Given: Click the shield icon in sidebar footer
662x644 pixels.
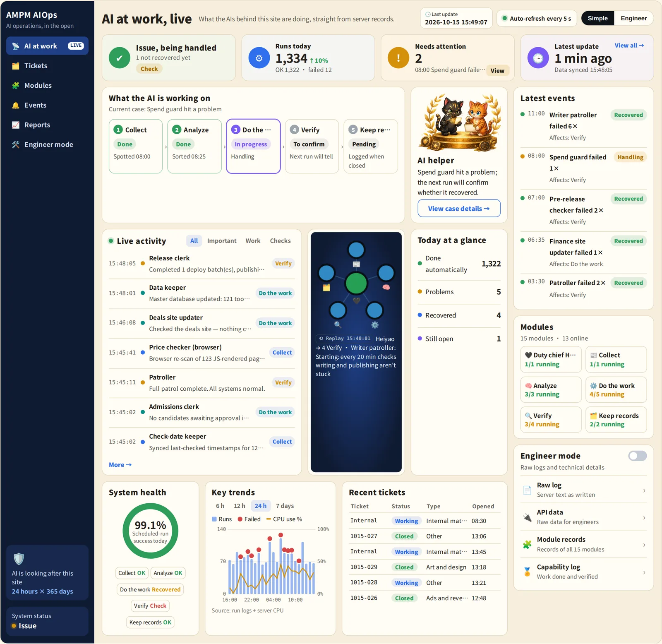Looking at the screenshot, I should pos(19,559).
